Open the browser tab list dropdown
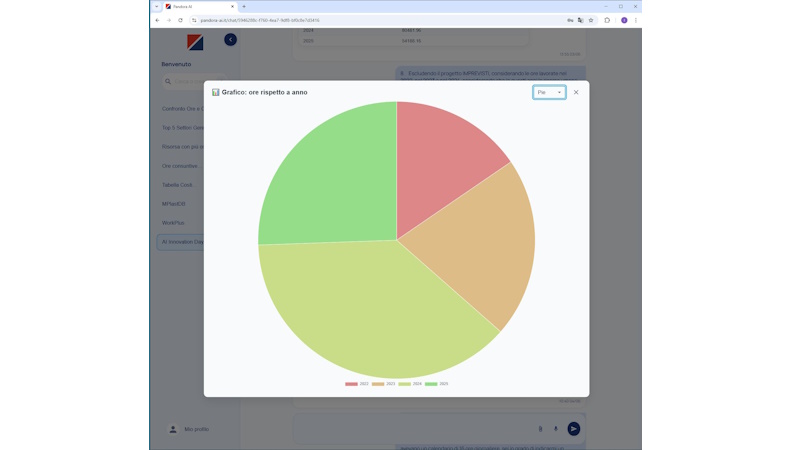The height and width of the screenshot is (450, 800). (x=157, y=6)
